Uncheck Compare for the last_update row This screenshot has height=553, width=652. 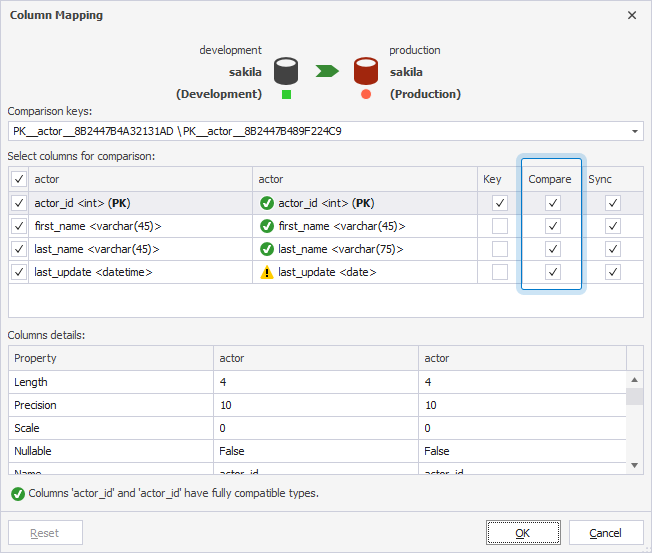pyautogui.click(x=553, y=272)
